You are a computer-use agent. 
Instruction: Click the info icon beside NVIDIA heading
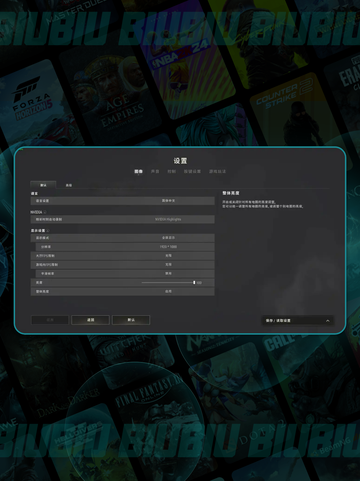point(45,212)
